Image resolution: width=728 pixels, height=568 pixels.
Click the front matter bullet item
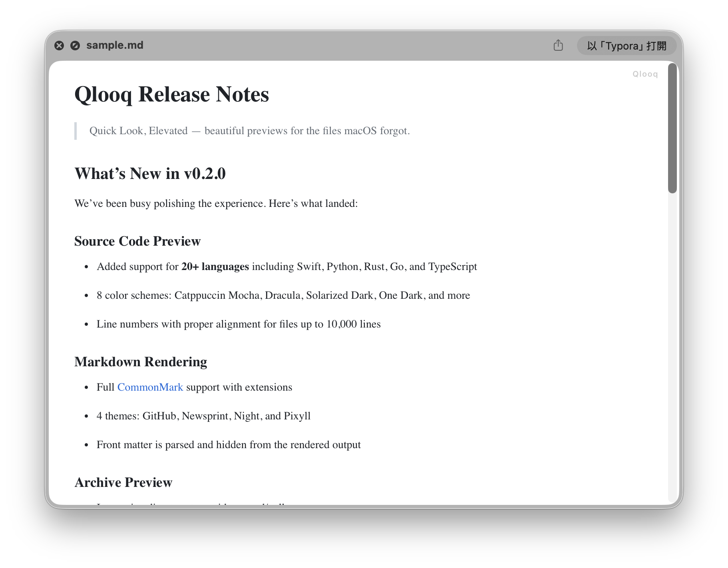pos(228,445)
